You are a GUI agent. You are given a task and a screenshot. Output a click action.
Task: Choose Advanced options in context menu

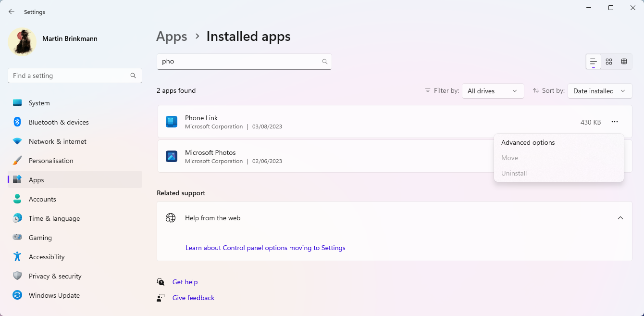click(x=559, y=142)
